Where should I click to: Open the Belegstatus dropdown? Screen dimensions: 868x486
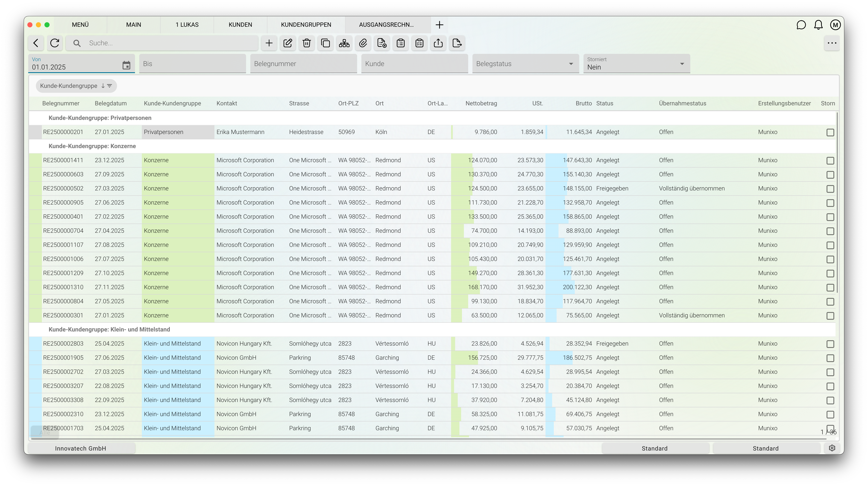pyautogui.click(x=525, y=64)
